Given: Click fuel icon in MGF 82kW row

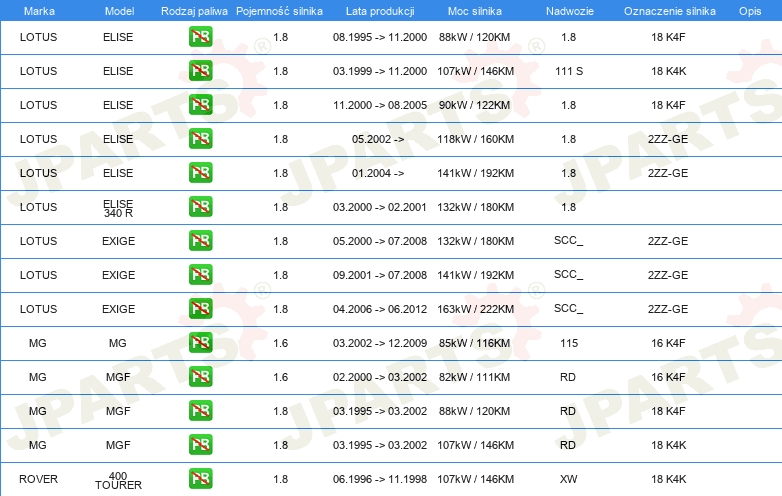Looking at the screenshot, I should (x=200, y=376).
